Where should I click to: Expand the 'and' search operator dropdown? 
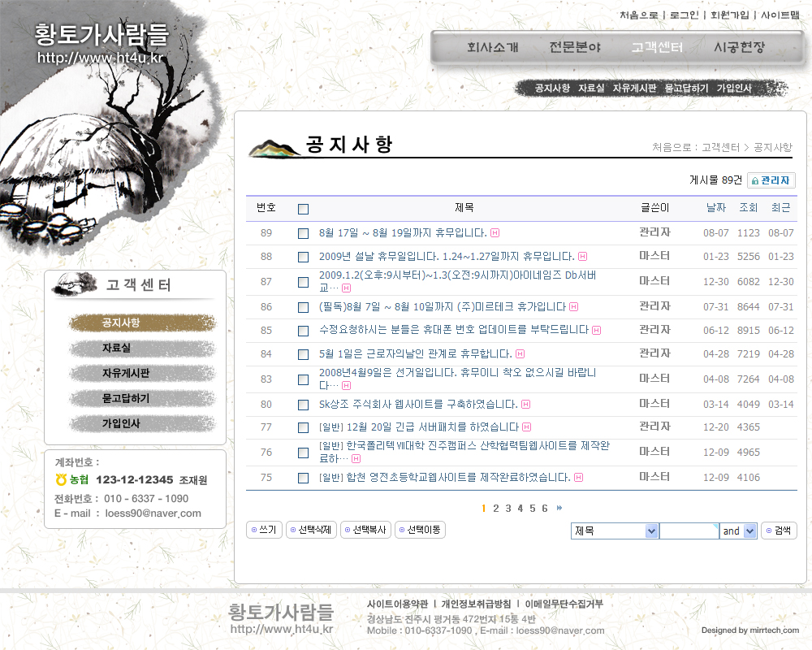(x=749, y=531)
